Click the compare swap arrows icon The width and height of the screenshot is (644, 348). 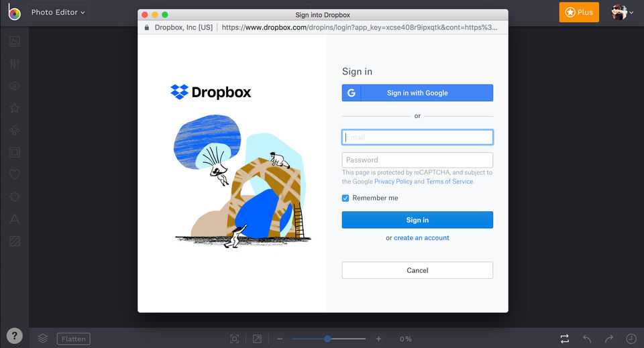[x=565, y=339]
